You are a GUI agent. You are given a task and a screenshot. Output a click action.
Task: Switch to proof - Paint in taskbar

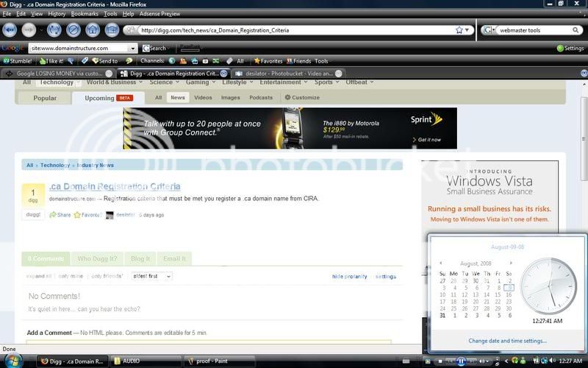click(219, 361)
